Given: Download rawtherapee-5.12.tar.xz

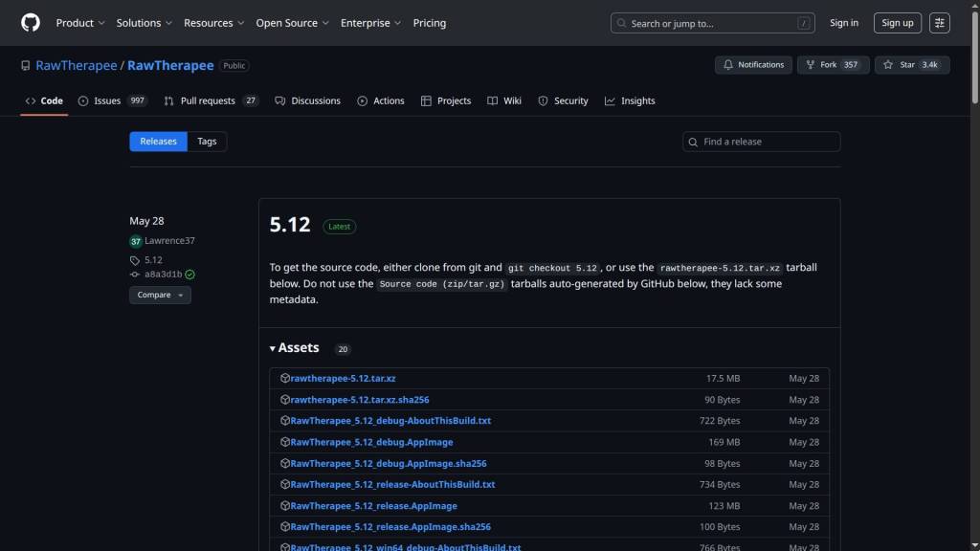Looking at the screenshot, I should click(x=344, y=379).
